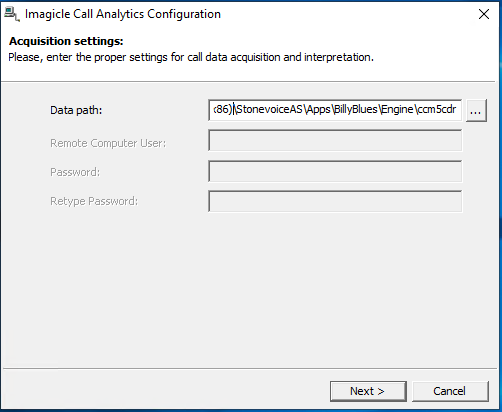Click inside the Data path text field
This screenshot has width=502, height=412.
[335, 110]
